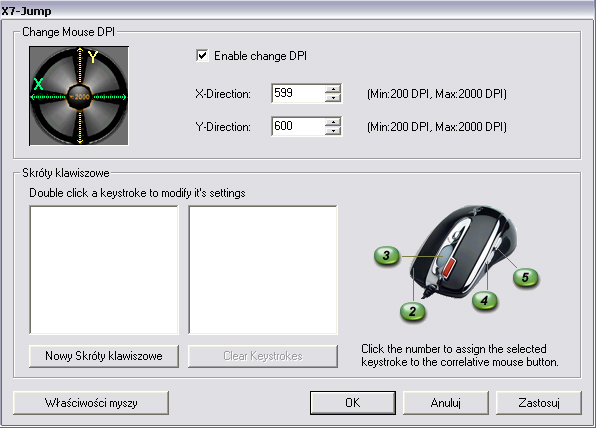Click the left keystroke list box
This screenshot has height=430, width=598.
tap(104, 270)
